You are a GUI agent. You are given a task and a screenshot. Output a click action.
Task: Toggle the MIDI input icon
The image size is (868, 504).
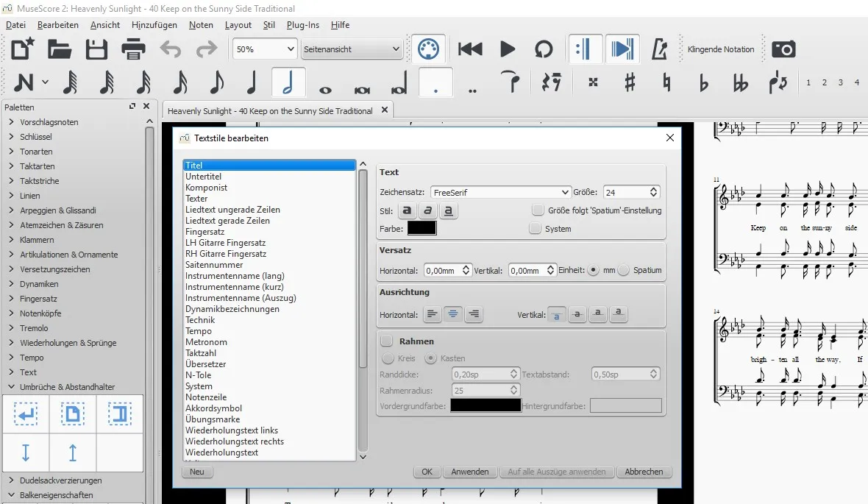pos(428,49)
